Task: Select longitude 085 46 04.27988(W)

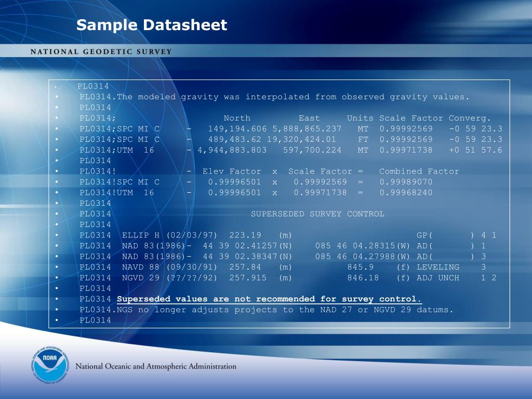Action: (x=363, y=257)
